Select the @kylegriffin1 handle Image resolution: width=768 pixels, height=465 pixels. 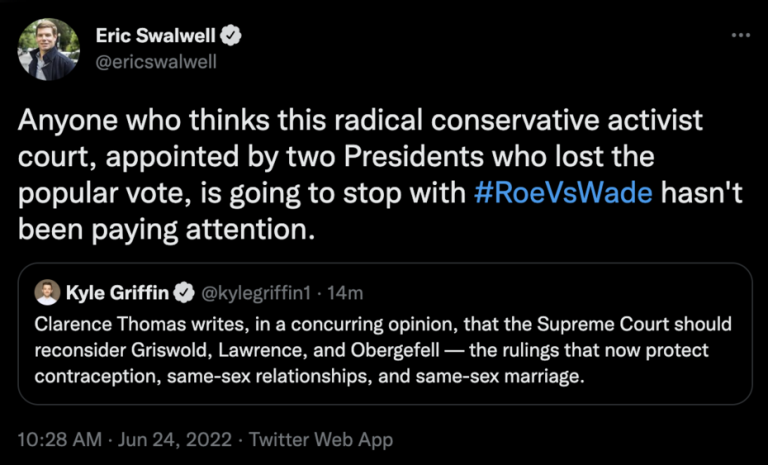255,293
